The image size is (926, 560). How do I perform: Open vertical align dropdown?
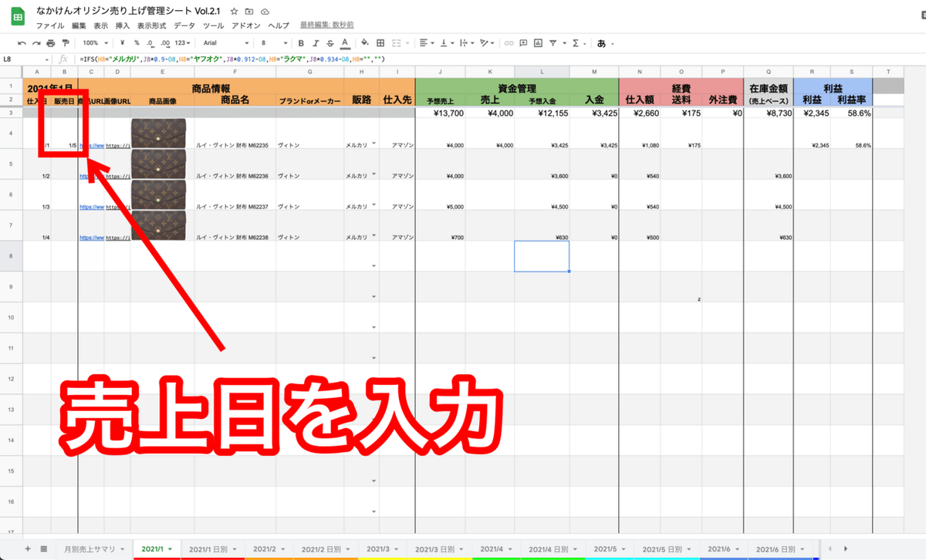445,43
